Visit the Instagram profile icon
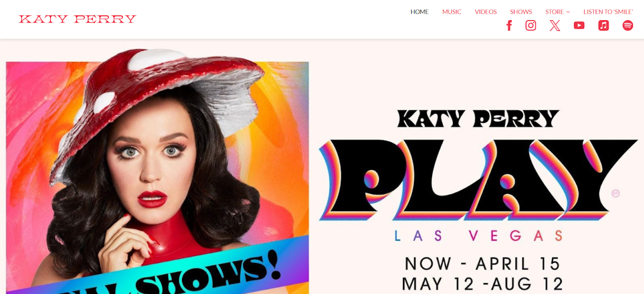Viewport: 644px width, 294px height. [x=531, y=26]
